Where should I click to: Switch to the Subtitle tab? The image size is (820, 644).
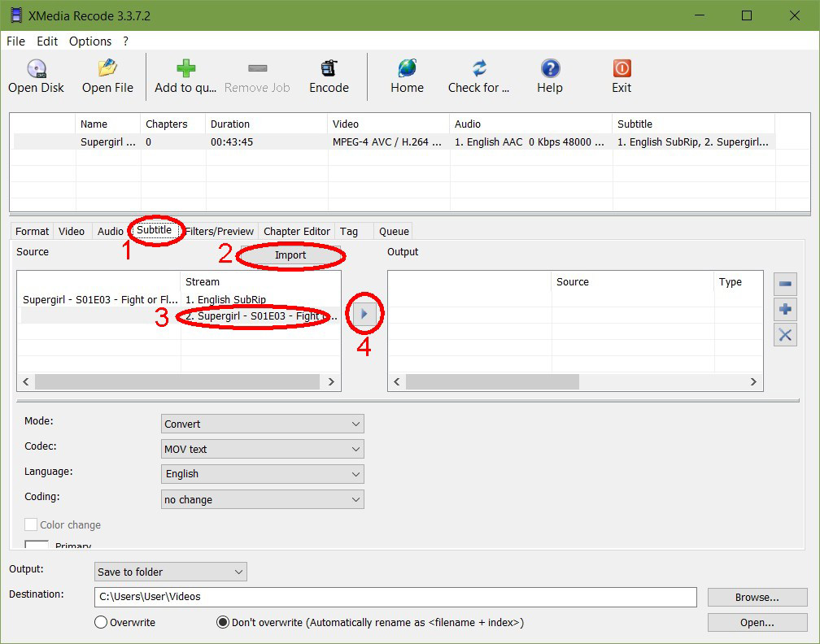pos(155,230)
